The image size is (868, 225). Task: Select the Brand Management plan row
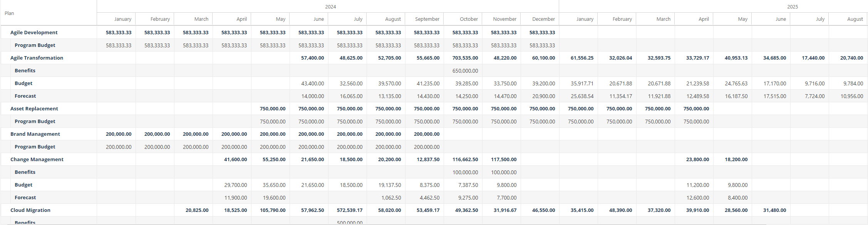35,134
